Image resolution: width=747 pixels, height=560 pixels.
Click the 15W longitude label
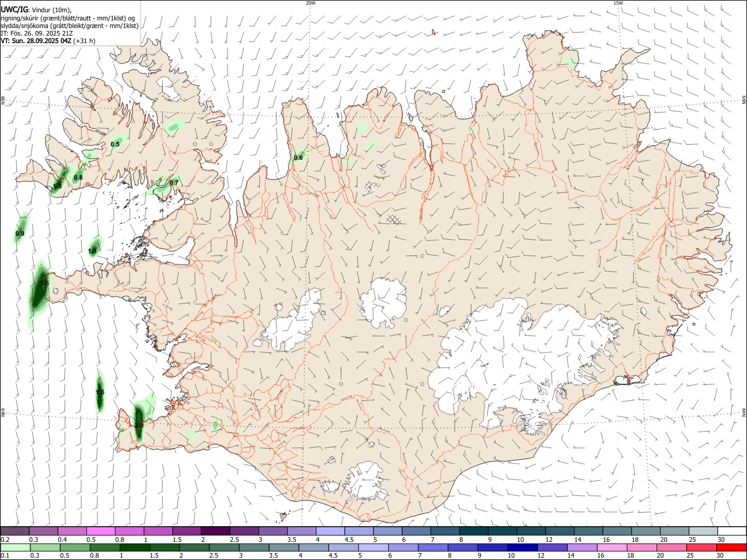pyautogui.click(x=618, y=3)
